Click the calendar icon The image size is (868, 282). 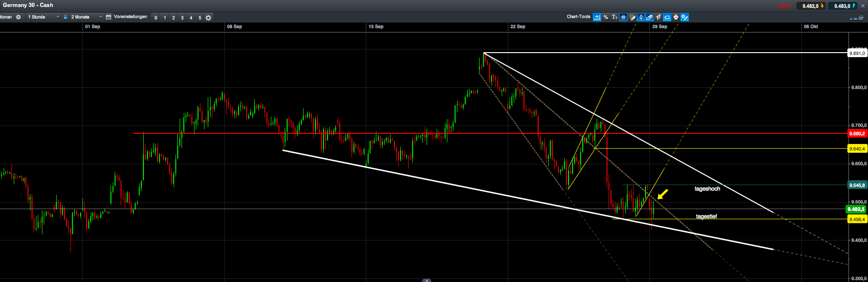(109, 17)
